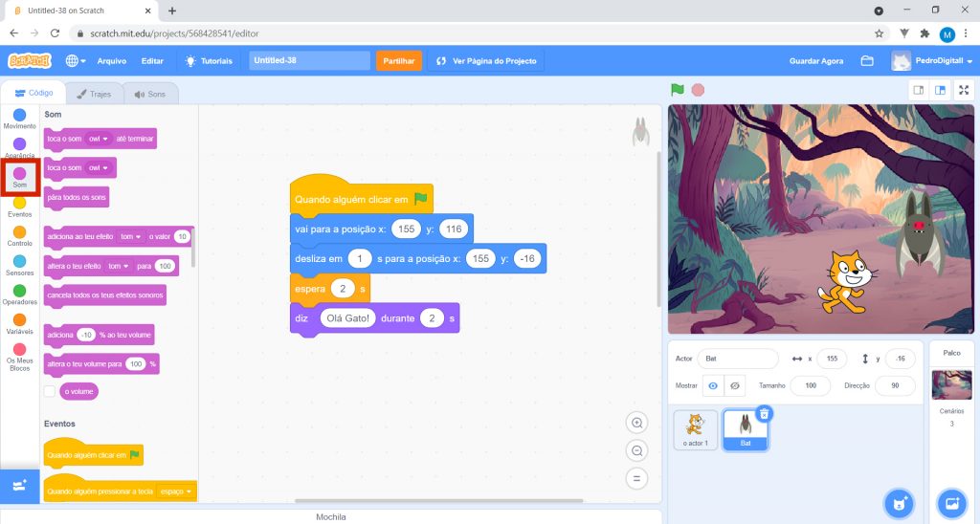Open sound dropdown in 'toca o som até terminar'
The width and height of the screenshot is (980, 524).
(99, 139)
